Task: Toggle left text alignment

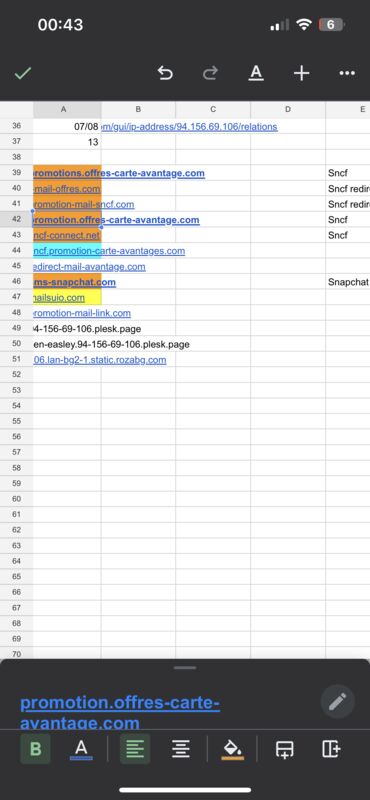Action: pos(135,748)
